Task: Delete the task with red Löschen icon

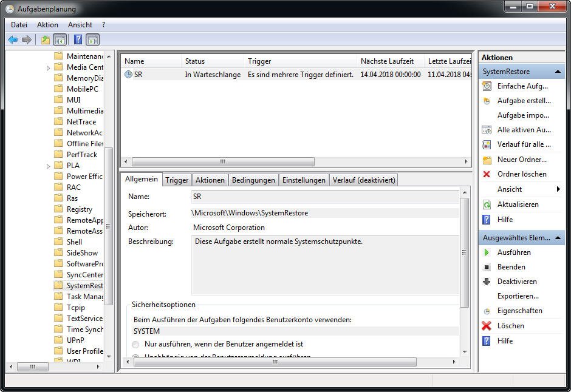Action: pos(487,326)
